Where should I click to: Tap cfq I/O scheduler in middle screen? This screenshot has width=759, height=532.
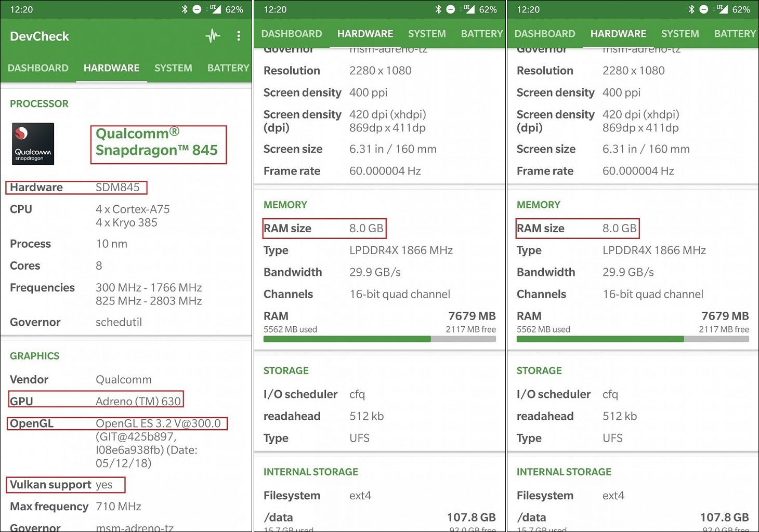(357, 394)
